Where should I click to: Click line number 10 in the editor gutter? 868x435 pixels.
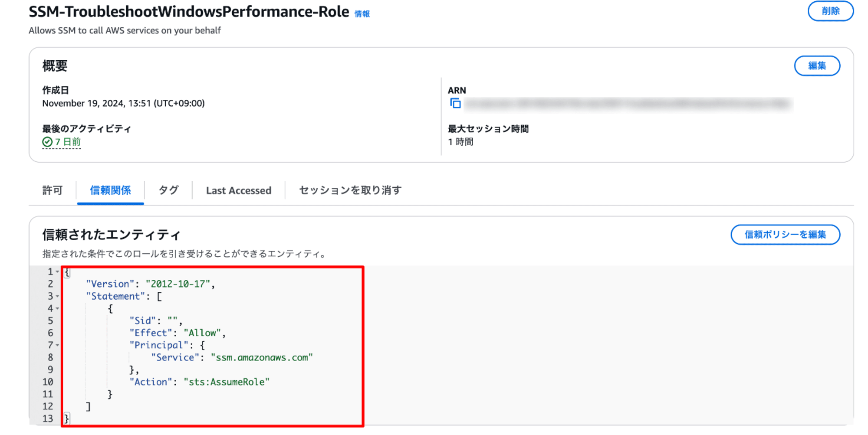coord(48,382)
